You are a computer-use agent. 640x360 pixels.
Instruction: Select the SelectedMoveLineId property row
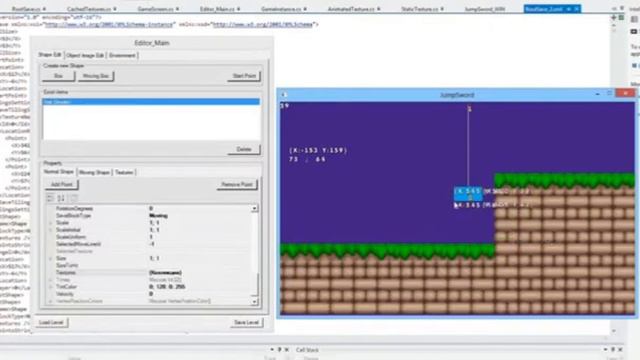(x=149, y=244)
